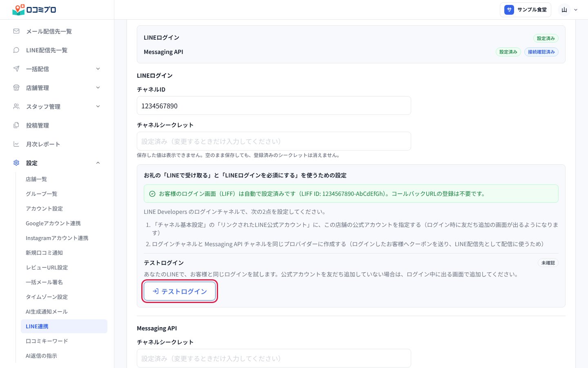This screenshot has width=588, height=368.
Task: Click the mail envelope icon in sidebar
Action: [x=16, y=31]
